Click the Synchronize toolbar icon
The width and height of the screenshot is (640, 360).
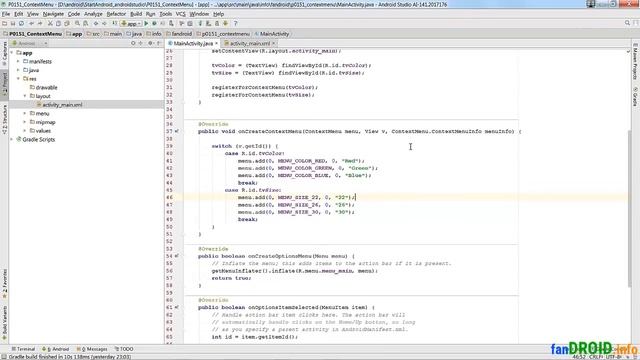21,24
